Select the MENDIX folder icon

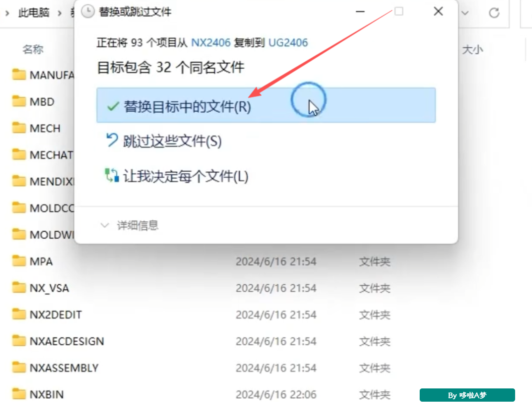19,181
